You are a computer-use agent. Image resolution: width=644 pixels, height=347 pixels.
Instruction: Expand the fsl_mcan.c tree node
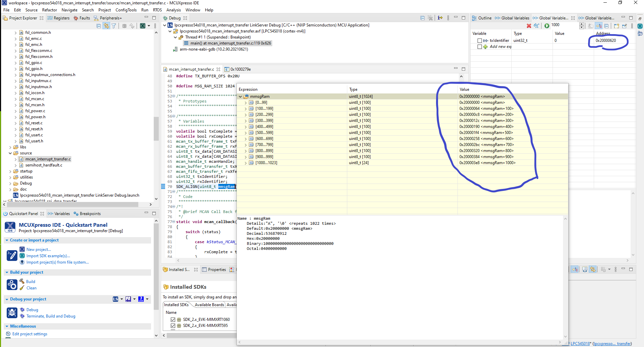click(x=15, y=99)
